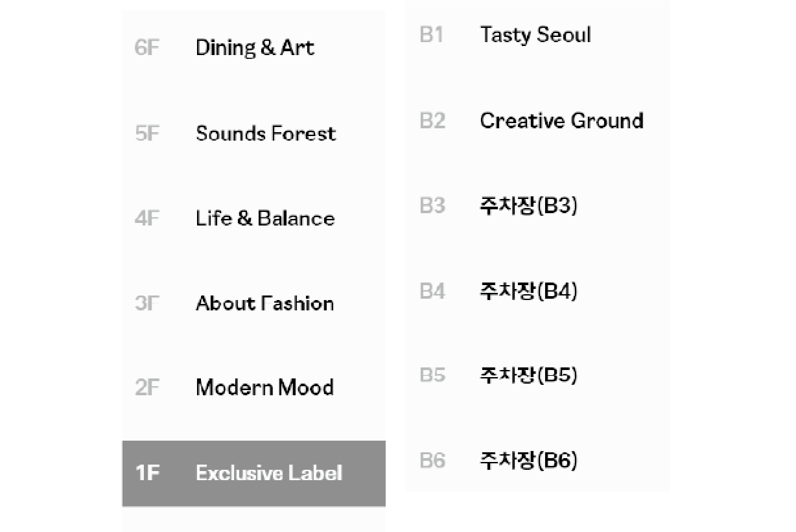Choose the Life & Balance floor
The height and width of the screenshot is (532, 796).
pyautogui.click(x=265, y=218)
